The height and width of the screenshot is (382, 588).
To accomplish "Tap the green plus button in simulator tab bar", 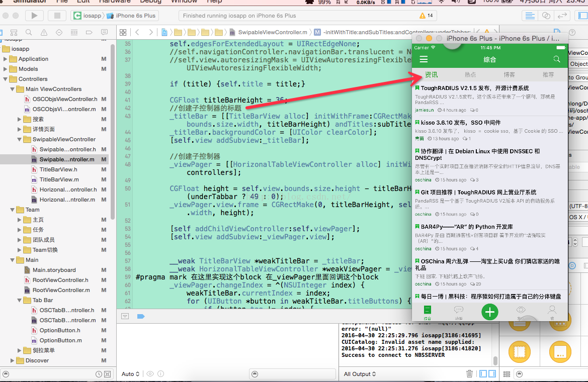I will pyautogui.click(x=490, y=312).
